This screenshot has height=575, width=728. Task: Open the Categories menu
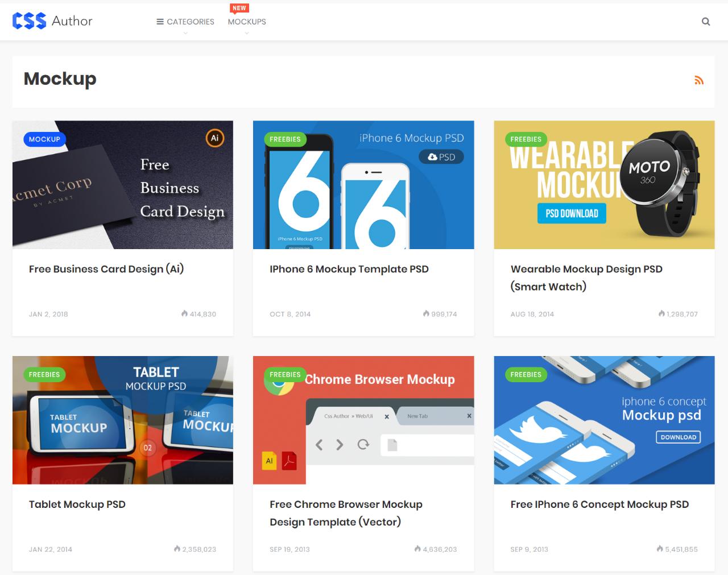(191, 22)
